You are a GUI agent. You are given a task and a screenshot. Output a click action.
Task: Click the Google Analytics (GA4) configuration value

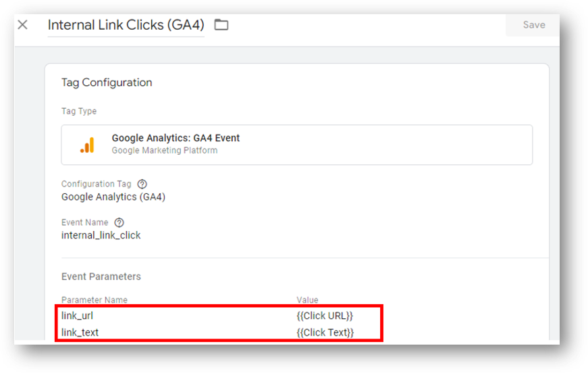pyautogui.click(x=113, y=197)
